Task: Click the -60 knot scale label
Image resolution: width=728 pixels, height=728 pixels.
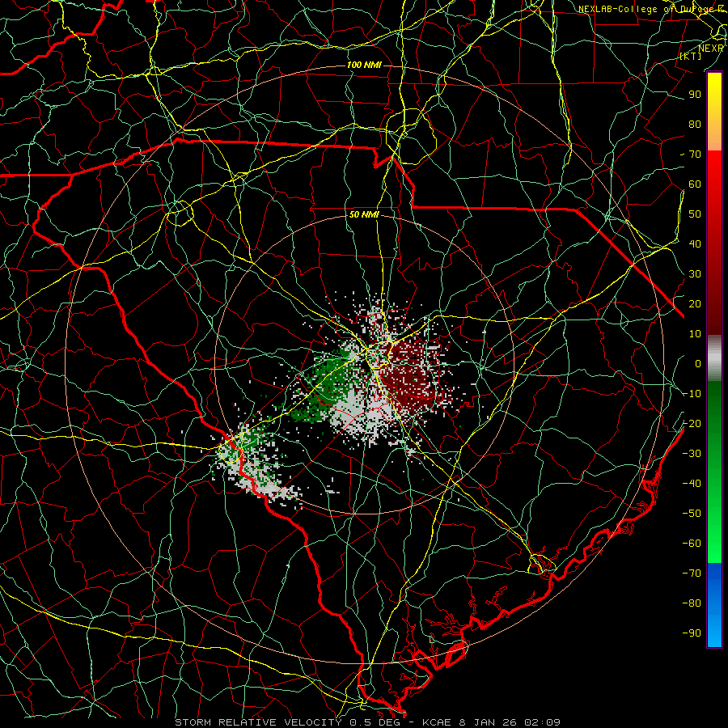Action: [692, 544]
